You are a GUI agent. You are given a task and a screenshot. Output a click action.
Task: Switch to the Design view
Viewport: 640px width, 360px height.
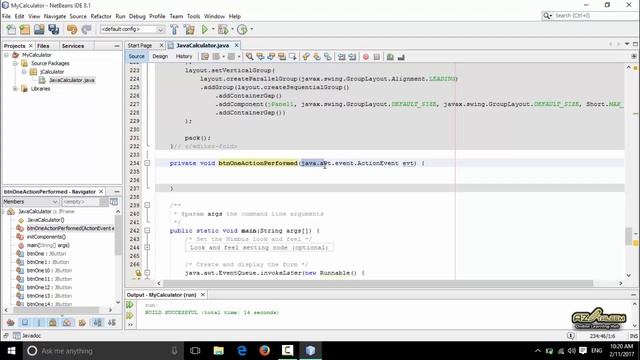click(160, 56)
